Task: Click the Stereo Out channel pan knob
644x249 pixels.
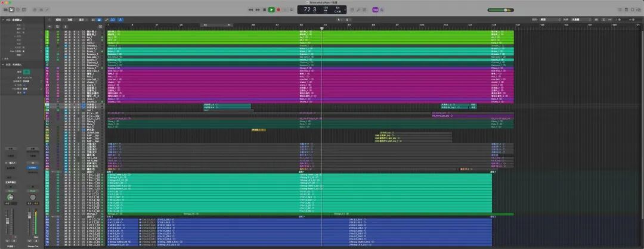Action: (x=33, y=197)
